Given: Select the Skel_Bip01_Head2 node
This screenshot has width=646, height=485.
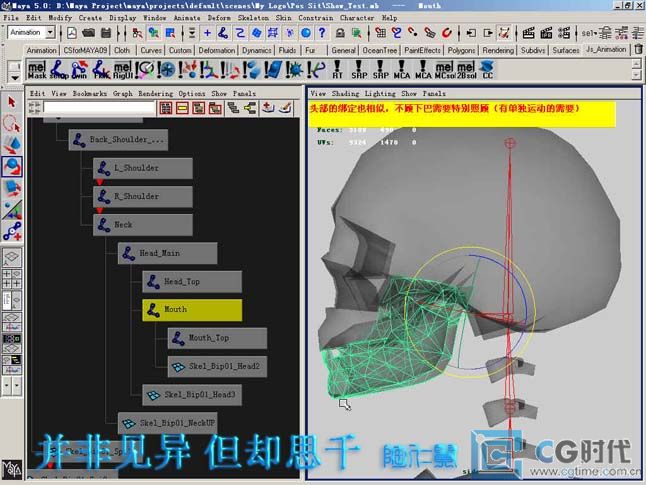Looking at the screenshot, I should [x=217, y=367].
